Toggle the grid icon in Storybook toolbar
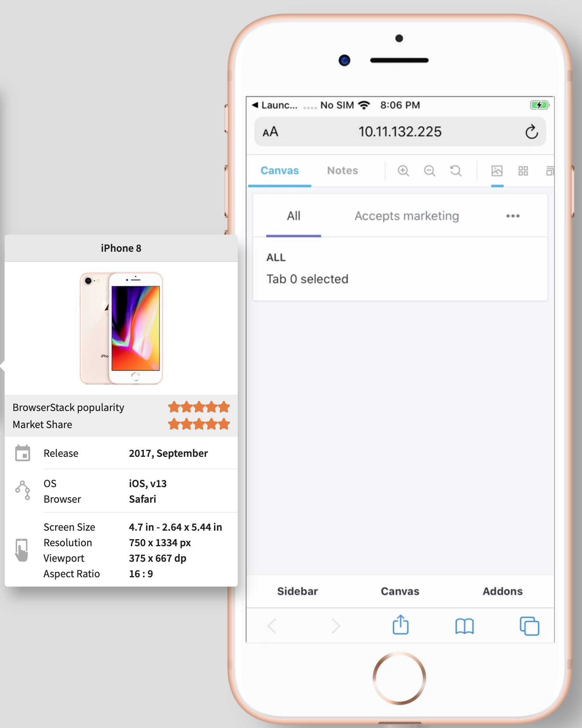 click(x=523, y=171)
